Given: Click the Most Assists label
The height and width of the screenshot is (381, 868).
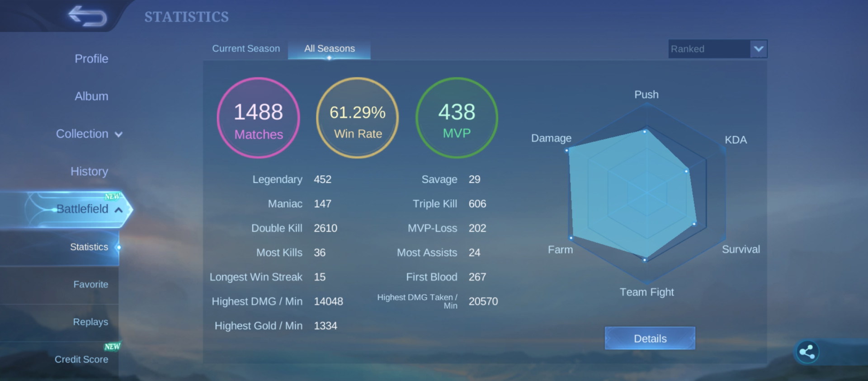Looking at the screenshot, I should coord(427,253).
